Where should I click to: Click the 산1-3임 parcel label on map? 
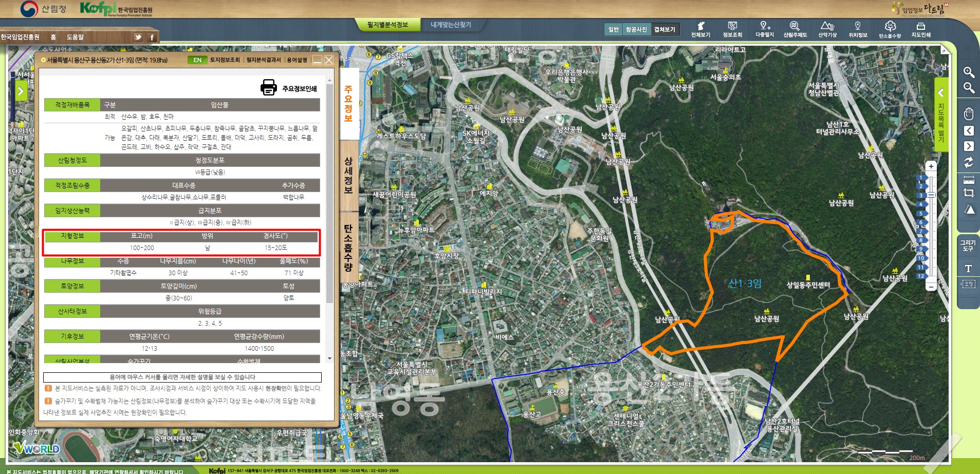coord(745,283)
